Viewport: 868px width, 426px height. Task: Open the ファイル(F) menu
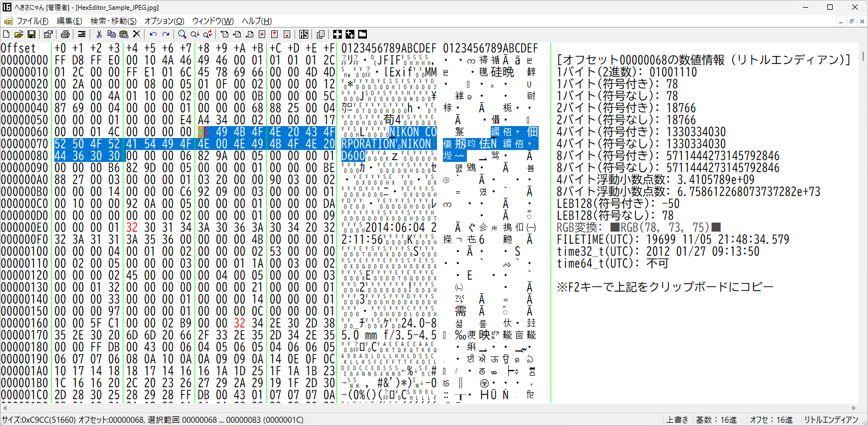[x=32, y=21]
